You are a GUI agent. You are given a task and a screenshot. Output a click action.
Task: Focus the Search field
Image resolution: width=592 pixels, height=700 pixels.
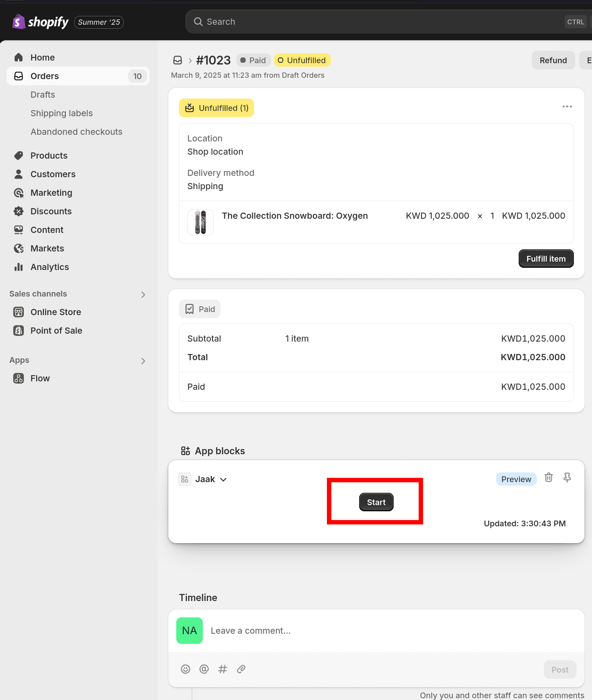coord(389,22)
